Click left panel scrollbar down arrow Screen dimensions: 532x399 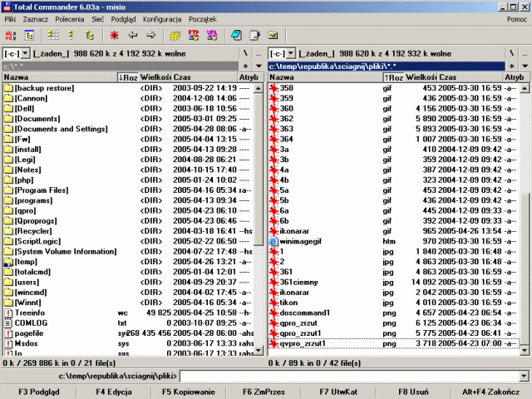259,350
